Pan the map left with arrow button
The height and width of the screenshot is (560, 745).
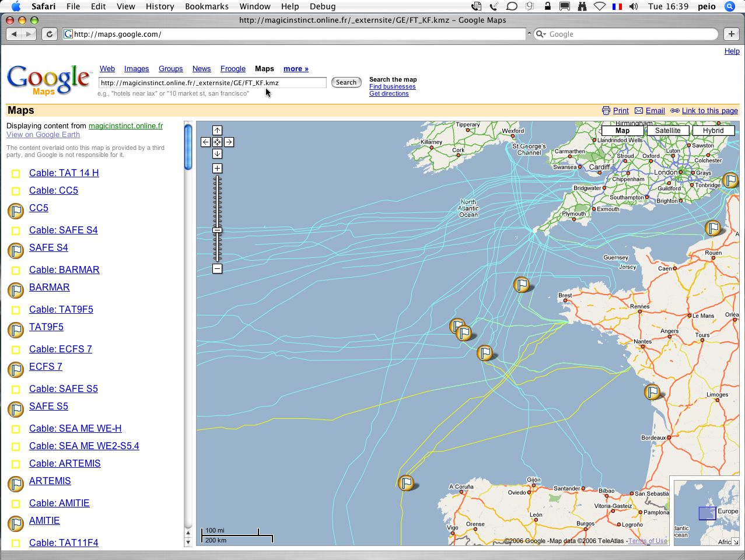[205, 142]
